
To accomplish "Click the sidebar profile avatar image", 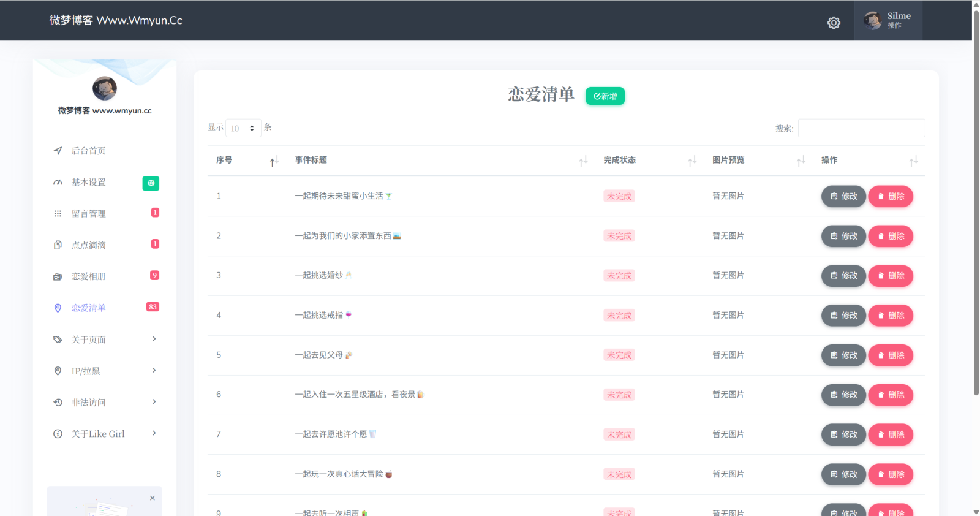I will (x=105, y=88).
